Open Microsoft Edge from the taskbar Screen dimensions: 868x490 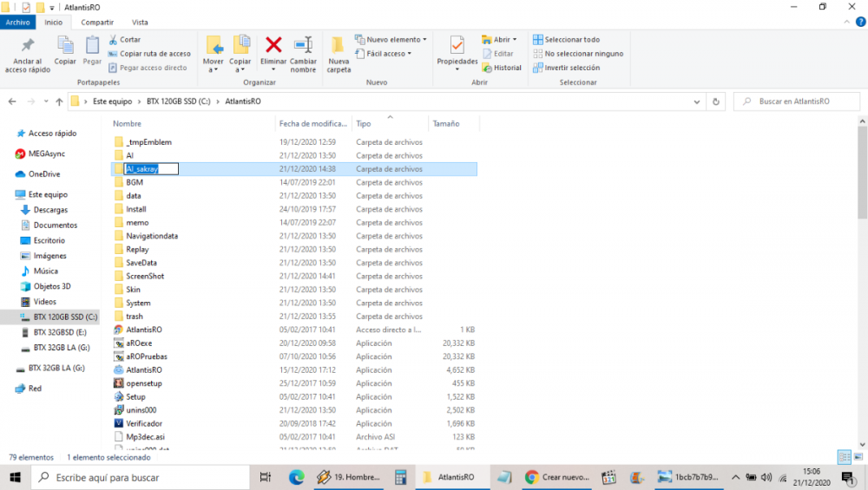click(x=296, y=477)
